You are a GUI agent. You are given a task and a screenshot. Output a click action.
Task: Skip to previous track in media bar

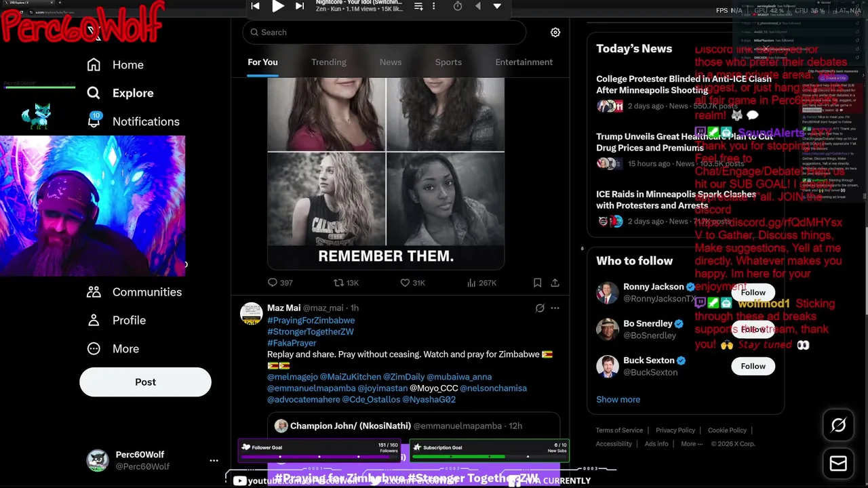(256, 6)
